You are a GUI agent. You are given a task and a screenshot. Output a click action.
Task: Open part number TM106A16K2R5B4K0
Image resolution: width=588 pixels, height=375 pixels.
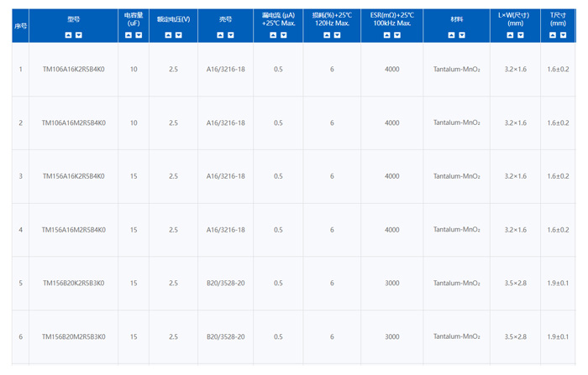tap(73, 70)
